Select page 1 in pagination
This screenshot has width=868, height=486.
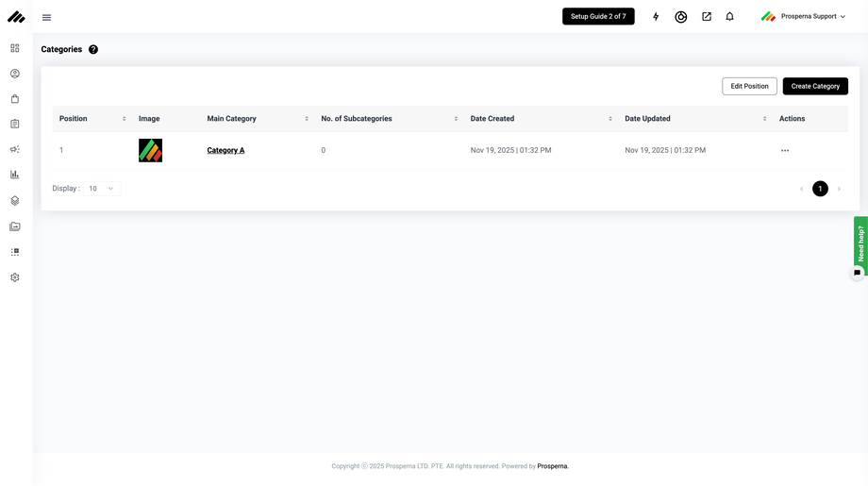point(821,189)
